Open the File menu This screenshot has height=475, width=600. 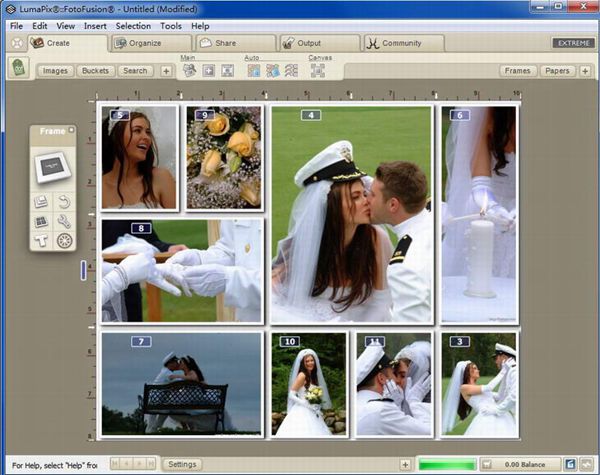pos(16,26)
